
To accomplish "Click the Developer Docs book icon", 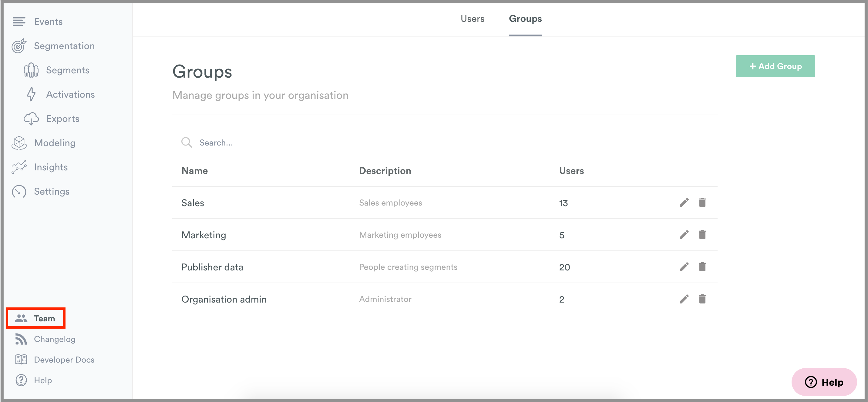I will pos(21,360).
